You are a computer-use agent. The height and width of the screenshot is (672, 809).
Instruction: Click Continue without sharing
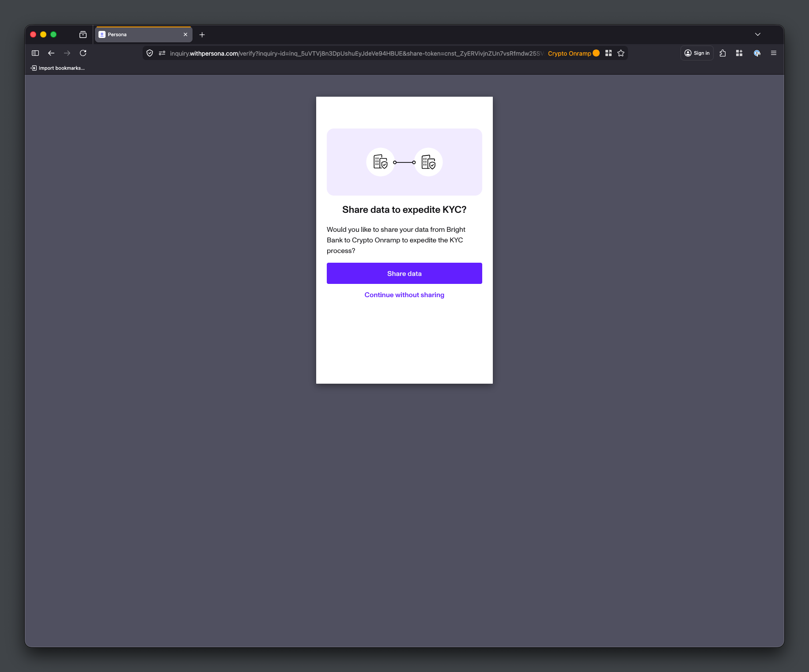click(404, 294)
